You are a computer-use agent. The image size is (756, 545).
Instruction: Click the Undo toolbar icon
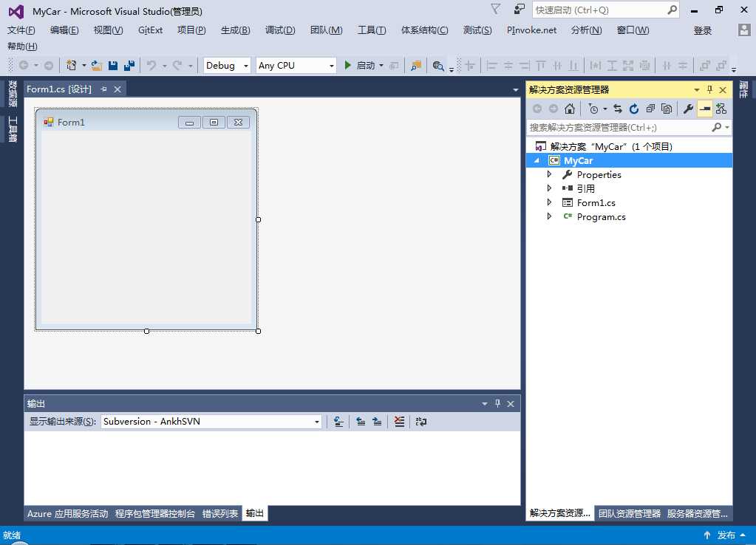click(151, 66)
